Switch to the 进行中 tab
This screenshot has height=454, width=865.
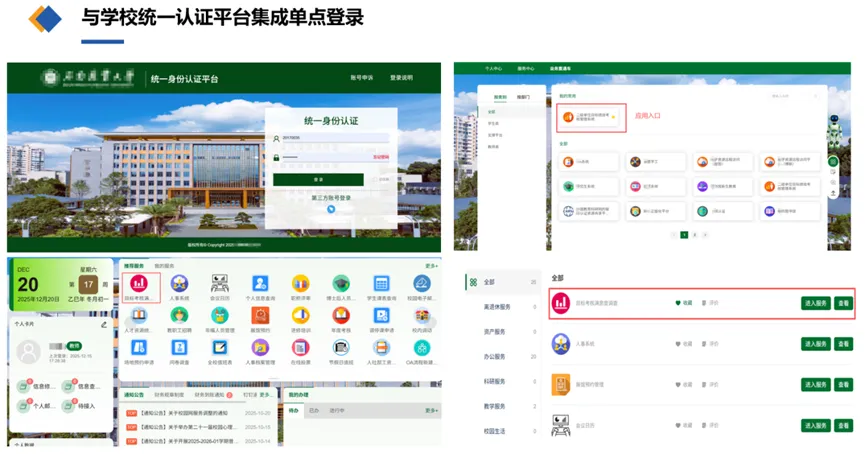(337, 410)
